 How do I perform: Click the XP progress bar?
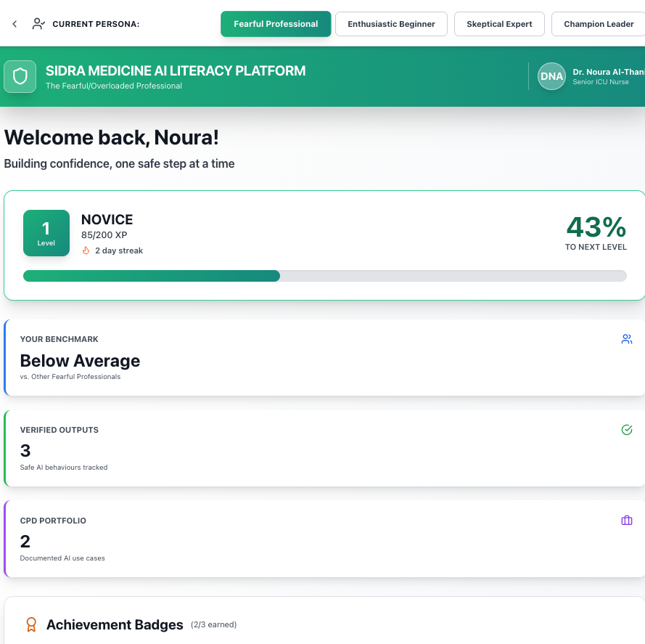tap(324, 276)
